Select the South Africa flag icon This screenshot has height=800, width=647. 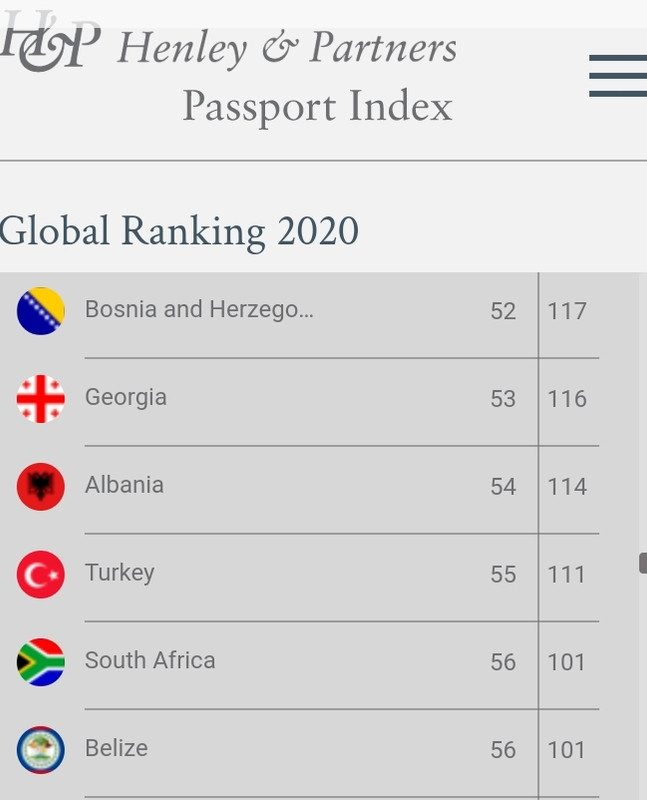[41, 662]
